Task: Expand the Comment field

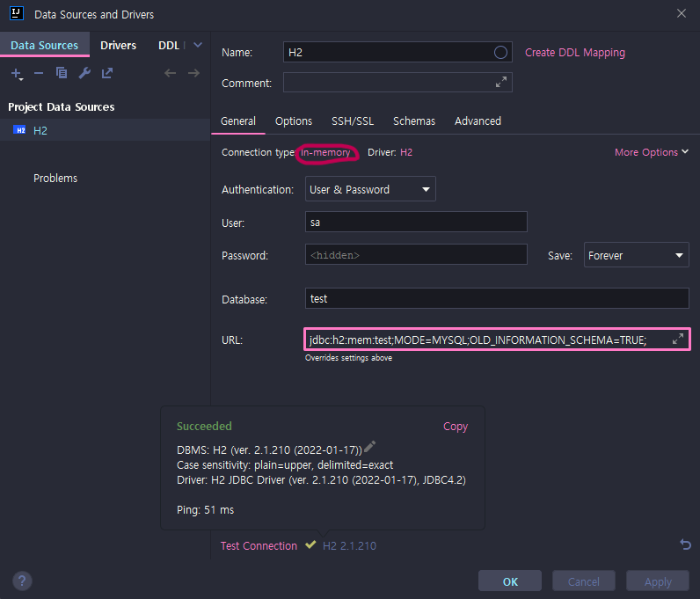Action: tap(501, 82)
